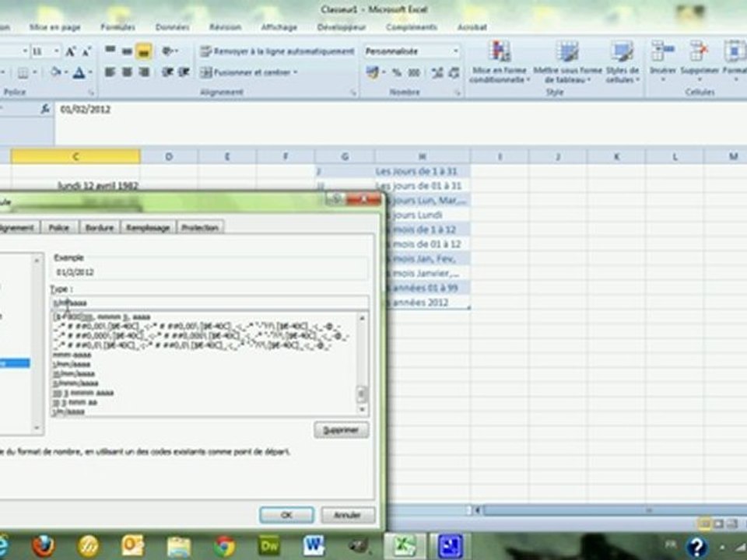The image size is (747, 560).
Task: Align text right in the ribbon
Action: 144,72
